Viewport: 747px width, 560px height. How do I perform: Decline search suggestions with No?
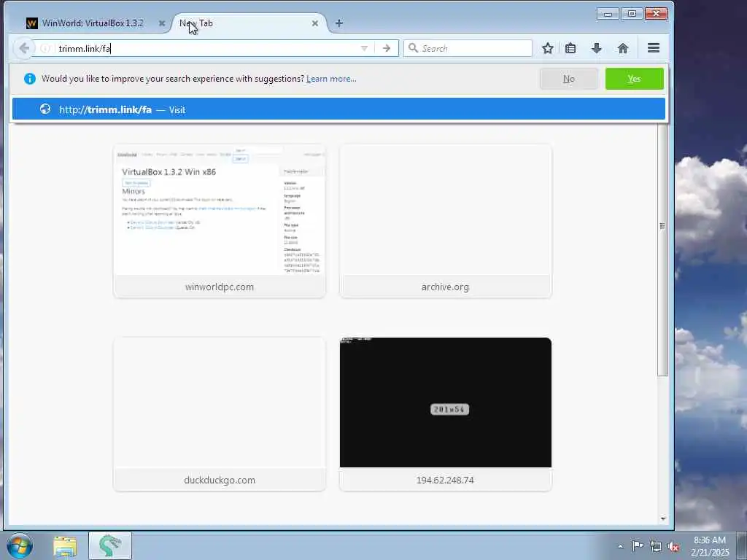coord(569,79)
